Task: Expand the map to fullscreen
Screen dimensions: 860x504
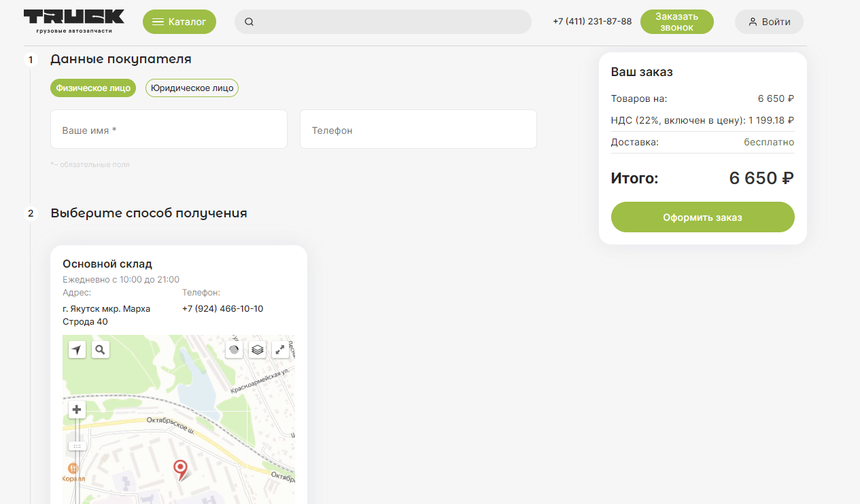Action: (x=280, y=350)
